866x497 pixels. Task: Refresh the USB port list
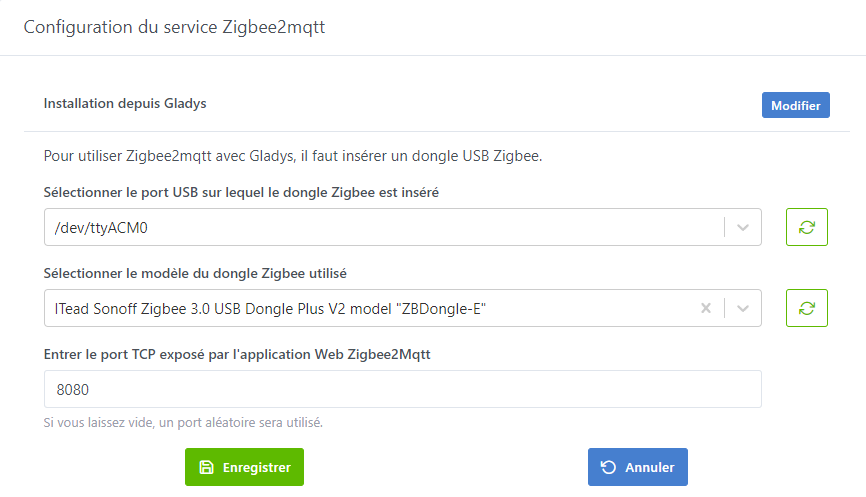click(807, 227)
